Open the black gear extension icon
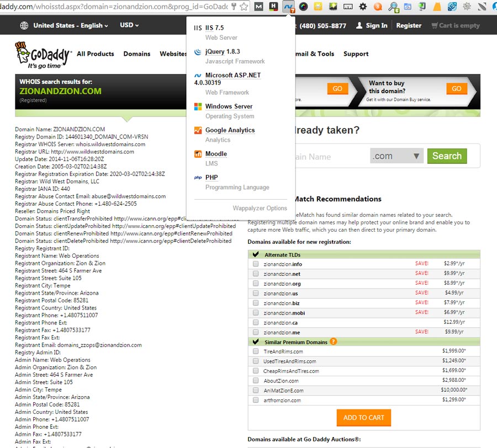497x448 pixels. coord(363,6)
